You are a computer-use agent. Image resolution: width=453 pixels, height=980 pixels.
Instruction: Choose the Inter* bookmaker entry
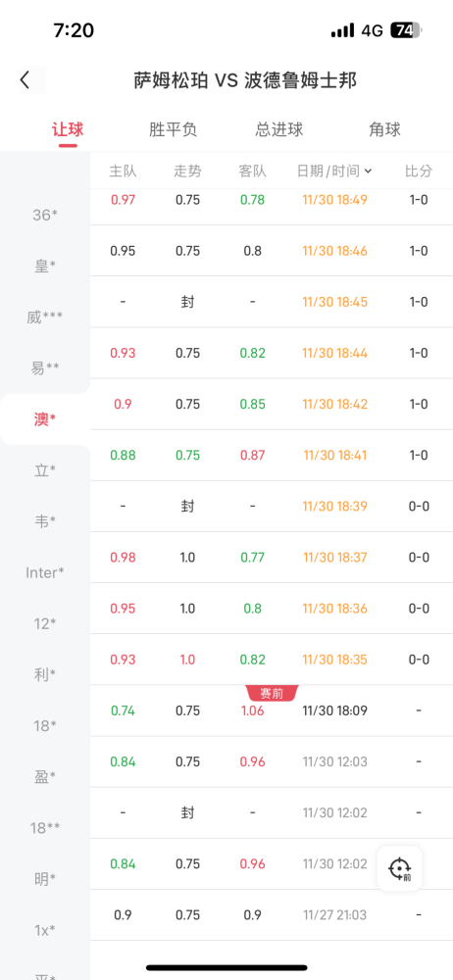[45, 572]
